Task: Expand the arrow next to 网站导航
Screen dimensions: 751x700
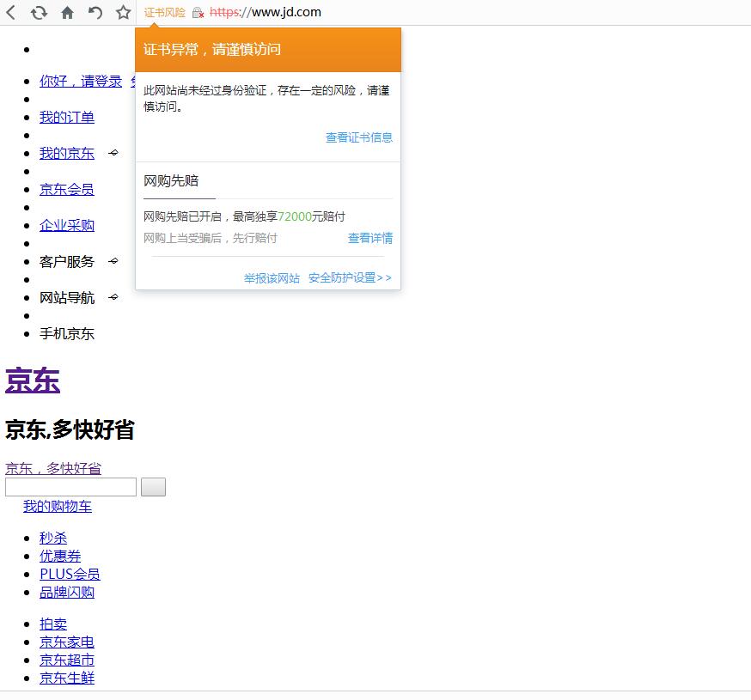Action: click(113, 297)
